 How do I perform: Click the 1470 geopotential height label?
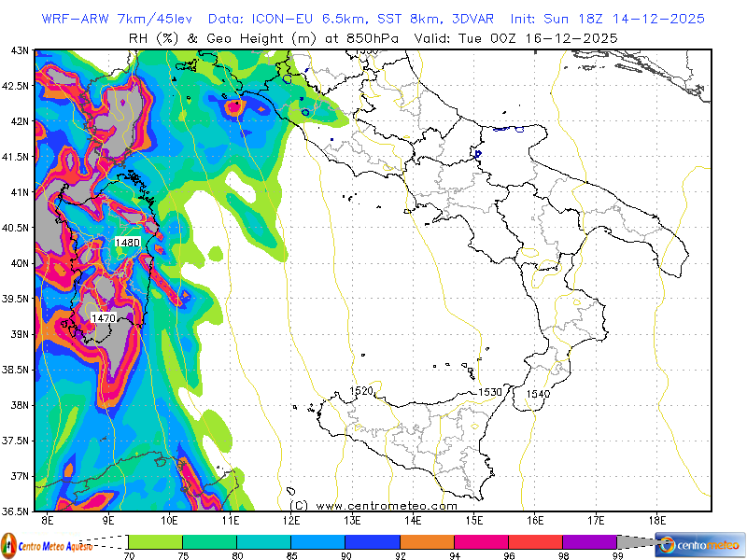(x=103, y=318)
